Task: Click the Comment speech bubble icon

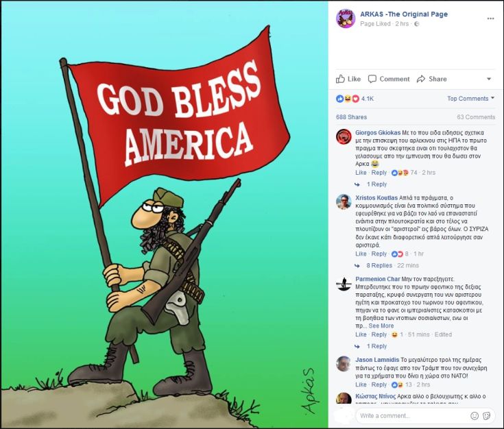Action: click(x=372, y=79)
